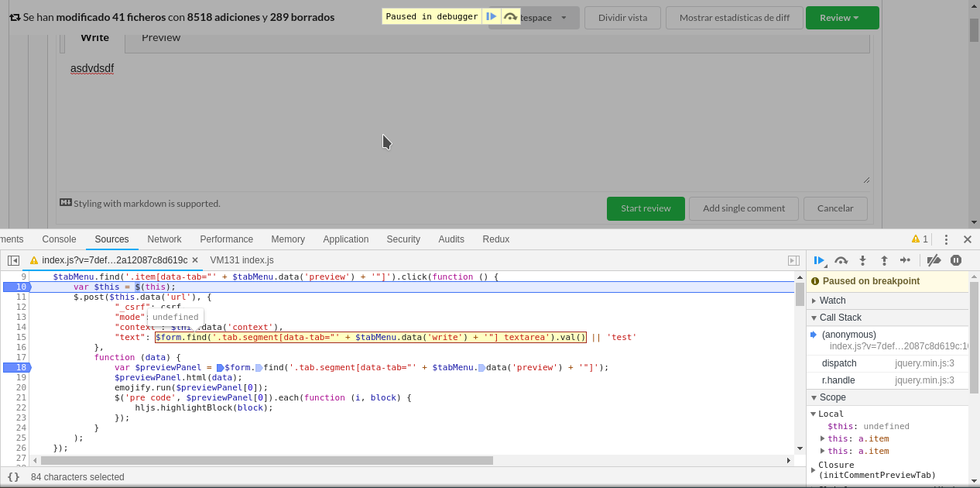The height and width of the screenshot is (488, 980).
Task: Click the warning count indicator
Action: click(920, 239)
